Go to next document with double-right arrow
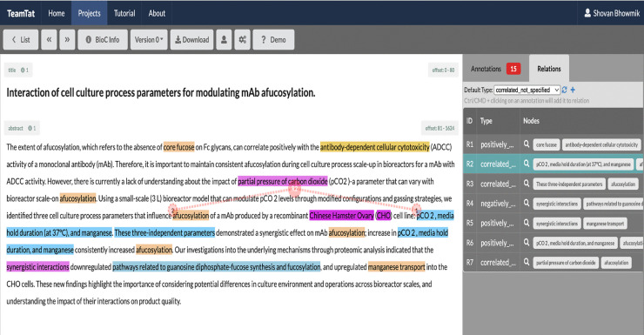Viewport: 644px width, 335px height. (x=67, y=40)
